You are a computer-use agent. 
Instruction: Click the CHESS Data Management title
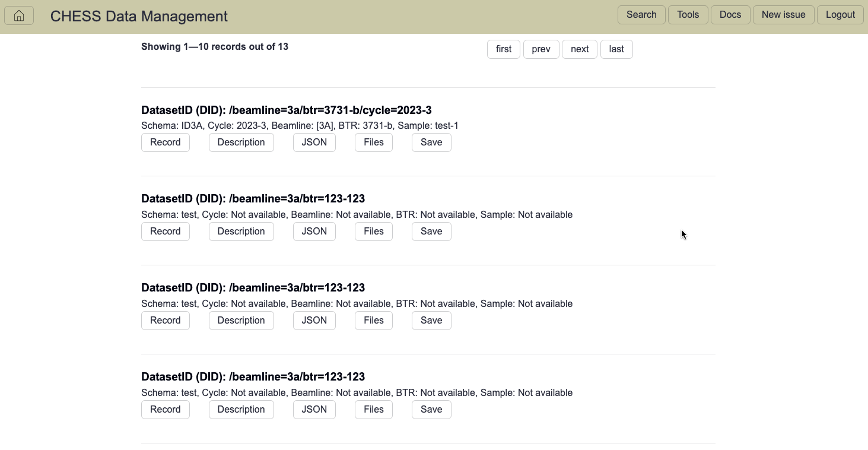139,17
